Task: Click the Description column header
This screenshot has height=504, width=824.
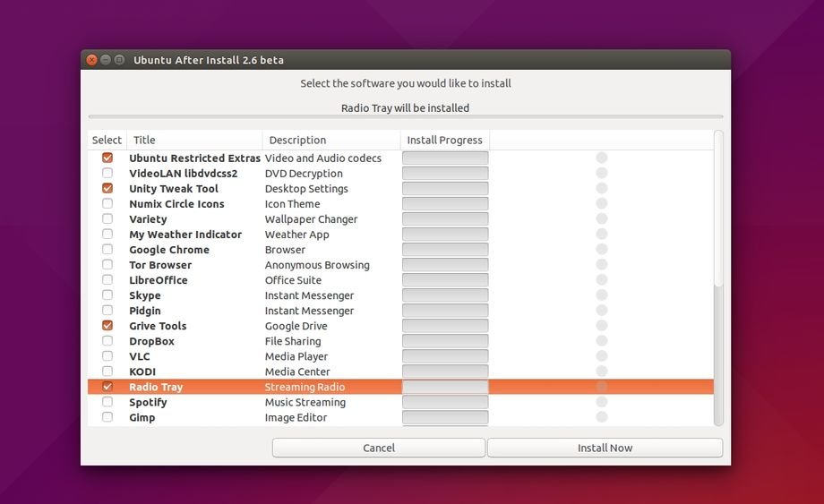Action: (x=330, y=140)
